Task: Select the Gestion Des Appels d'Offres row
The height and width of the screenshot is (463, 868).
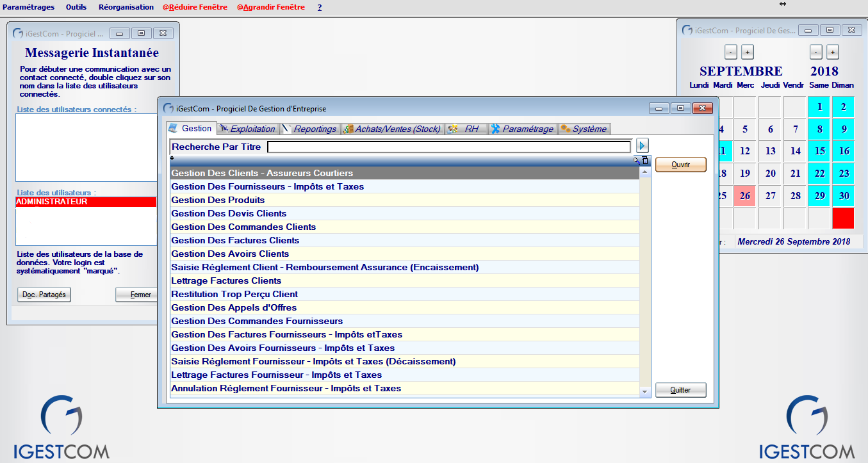Action: pyautogui.click(x=404, y=307)
